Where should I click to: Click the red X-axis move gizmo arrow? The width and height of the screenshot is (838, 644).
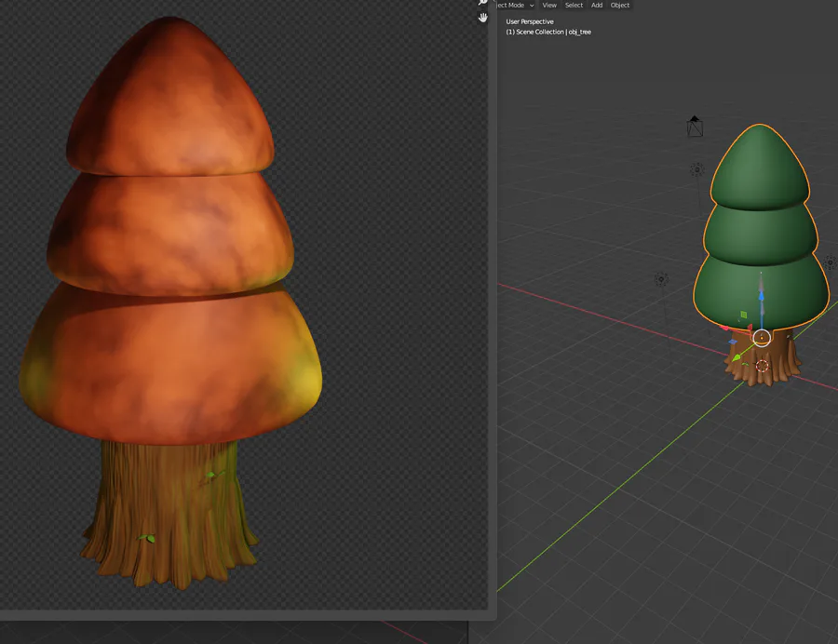[x=725, y=328]
